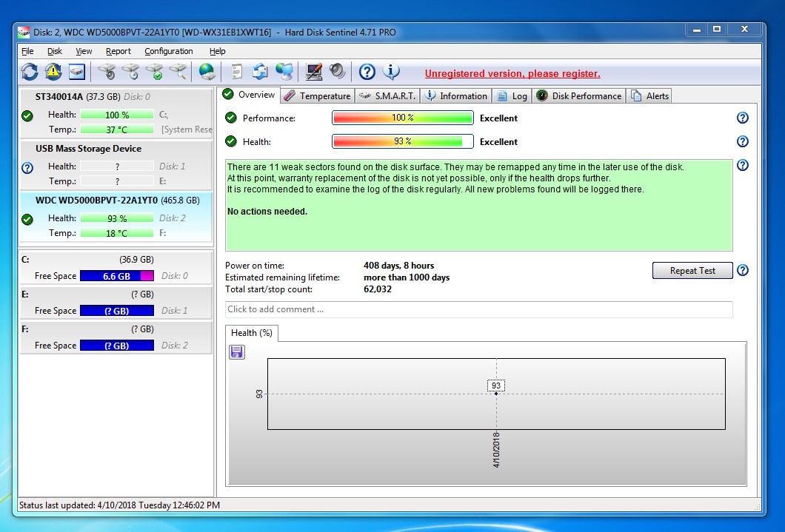Image resolution: width=785 pixels, height=532 pixels.
Task: Click the 'more than 1000 days' lifetime value
Action: tap(407, 277)
